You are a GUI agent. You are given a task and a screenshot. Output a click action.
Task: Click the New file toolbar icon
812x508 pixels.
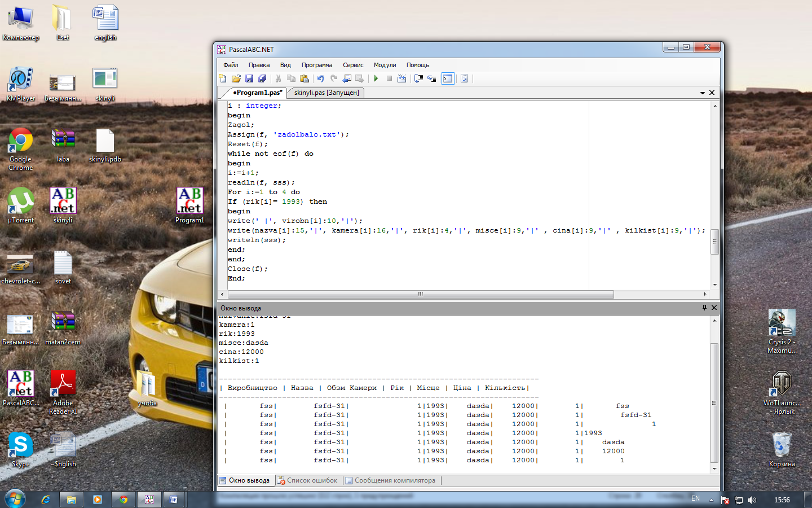click(x=223, y=78)
